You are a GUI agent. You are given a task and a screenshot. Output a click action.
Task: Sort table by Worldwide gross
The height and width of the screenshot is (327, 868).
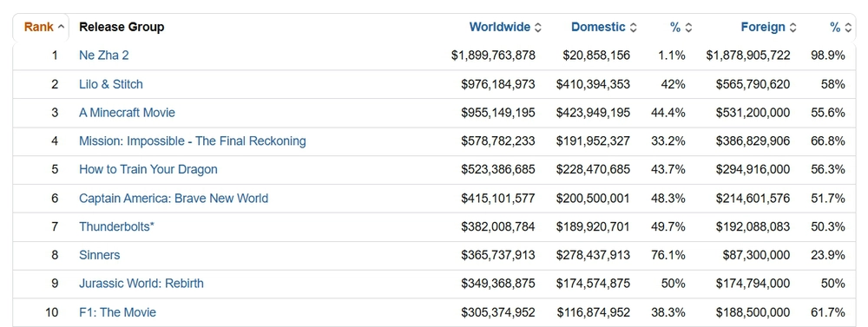point(505,27)
